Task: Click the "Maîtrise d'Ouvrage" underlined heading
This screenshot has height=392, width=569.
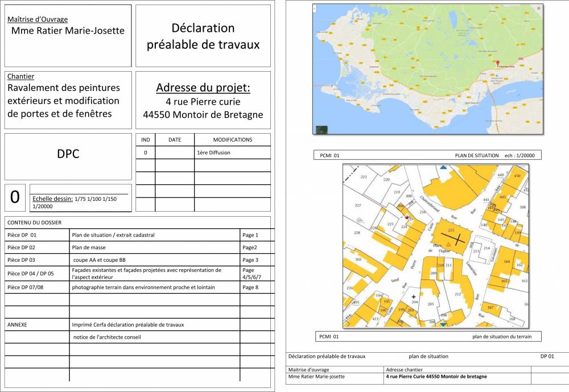Action: (38, 19)
